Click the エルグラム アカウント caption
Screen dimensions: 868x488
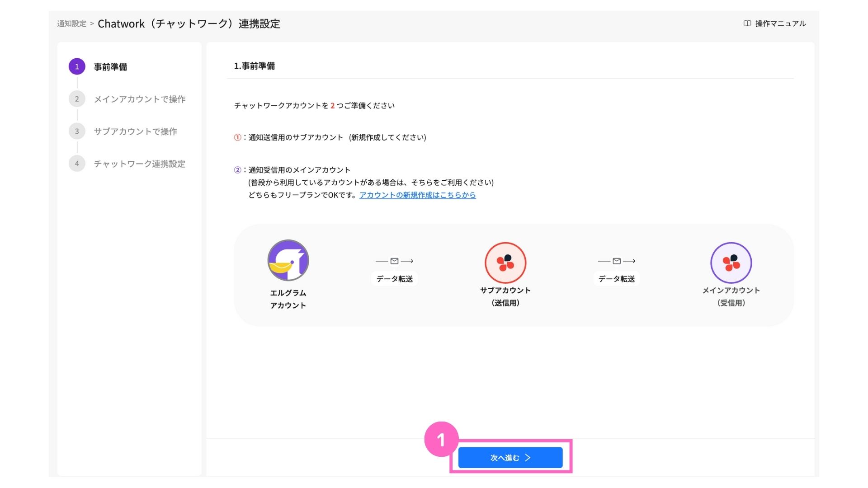(288, 299)
